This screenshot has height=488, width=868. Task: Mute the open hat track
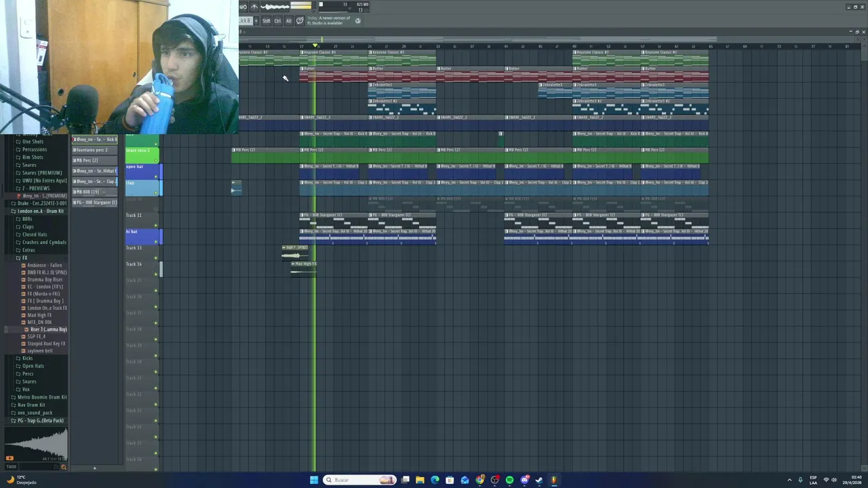(x=156, y=176)
